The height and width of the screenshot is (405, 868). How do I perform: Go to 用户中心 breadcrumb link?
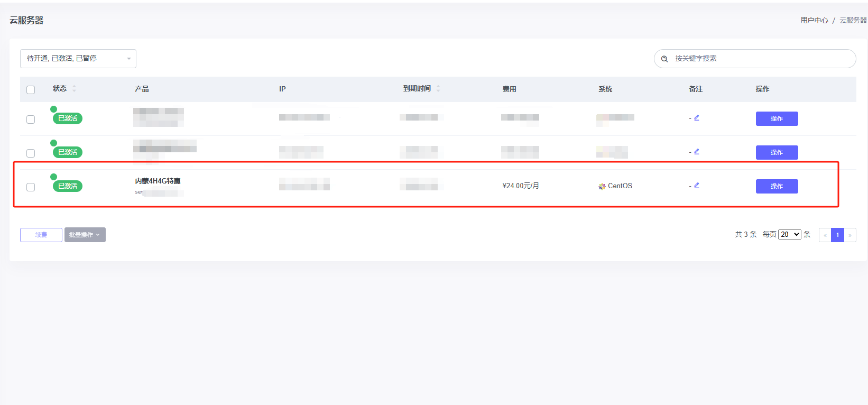coord(814,20)
